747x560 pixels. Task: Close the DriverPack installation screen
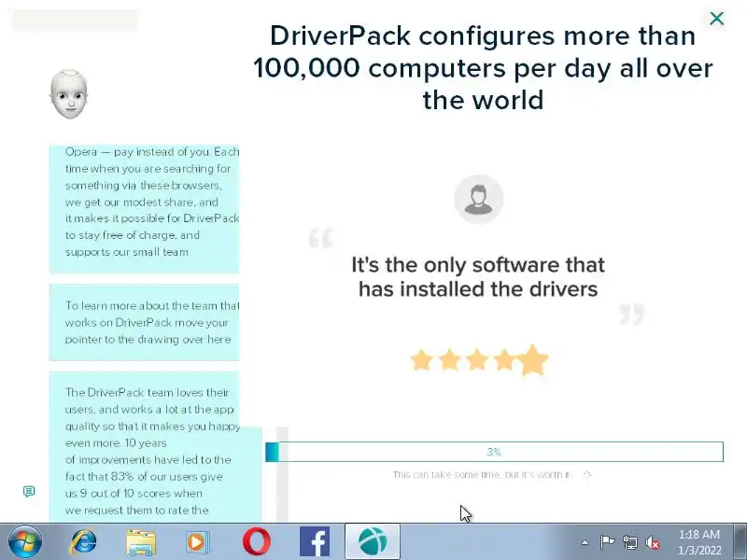pos(716,19)
